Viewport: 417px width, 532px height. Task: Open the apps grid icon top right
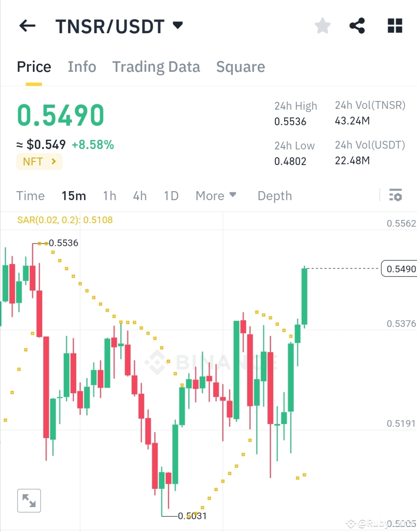[394, 26]
